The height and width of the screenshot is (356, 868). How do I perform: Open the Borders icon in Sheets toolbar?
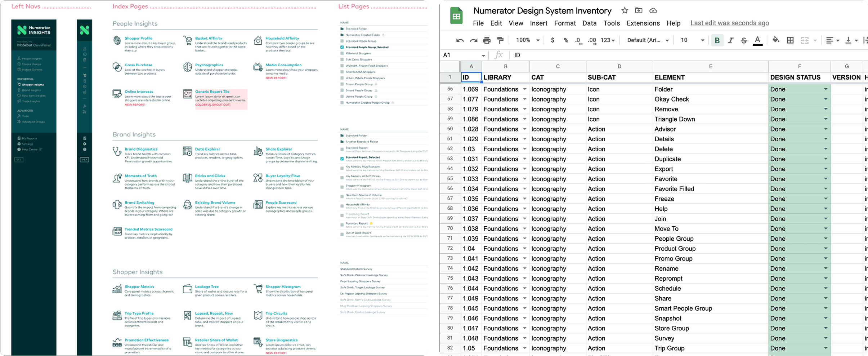[x=790, y=40]
